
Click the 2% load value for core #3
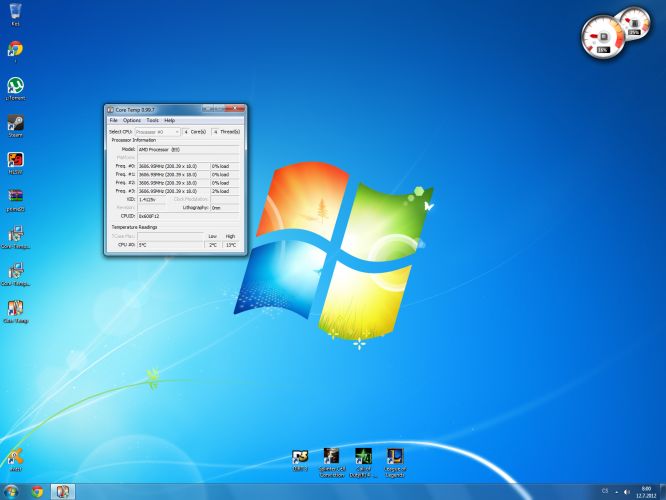225,191
